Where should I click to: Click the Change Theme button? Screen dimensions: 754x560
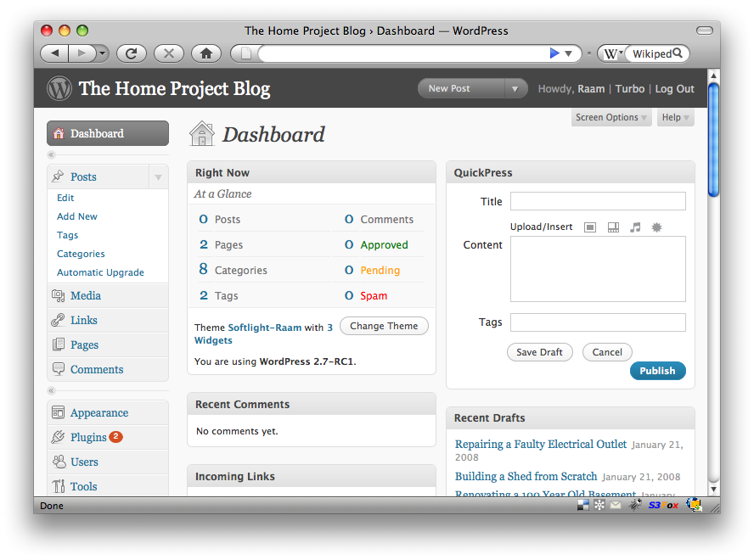coord(384,326)
